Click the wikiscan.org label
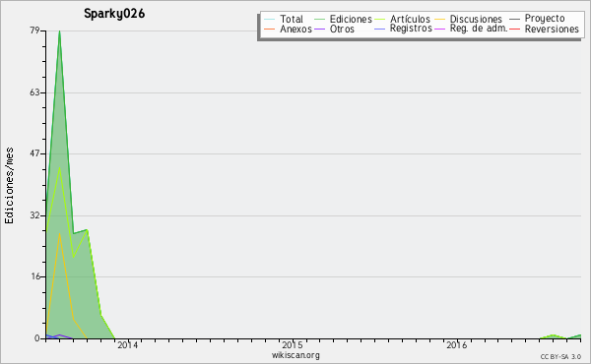 tap(295, 355)
